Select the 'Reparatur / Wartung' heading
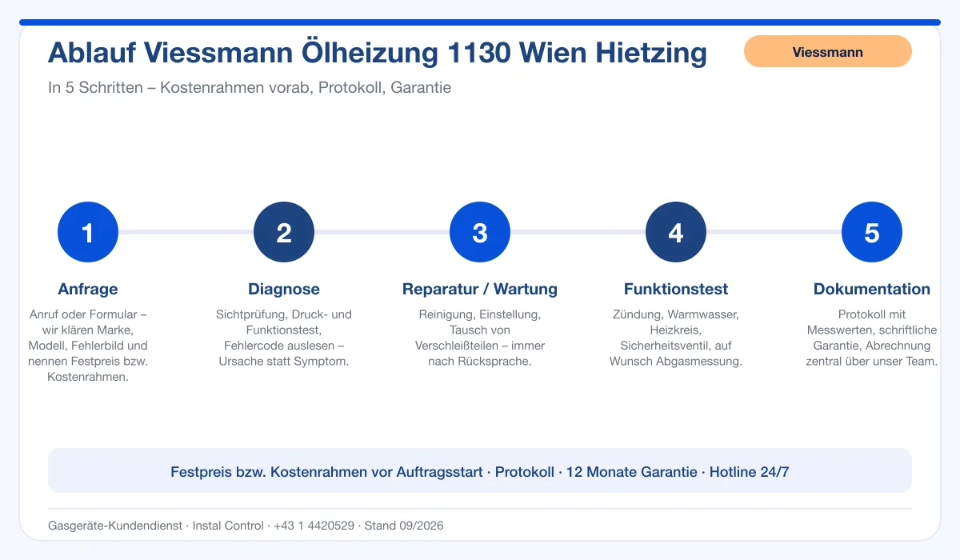Viewport: 960px width, 560px height. pyautogui.click(x=480, y=289)
